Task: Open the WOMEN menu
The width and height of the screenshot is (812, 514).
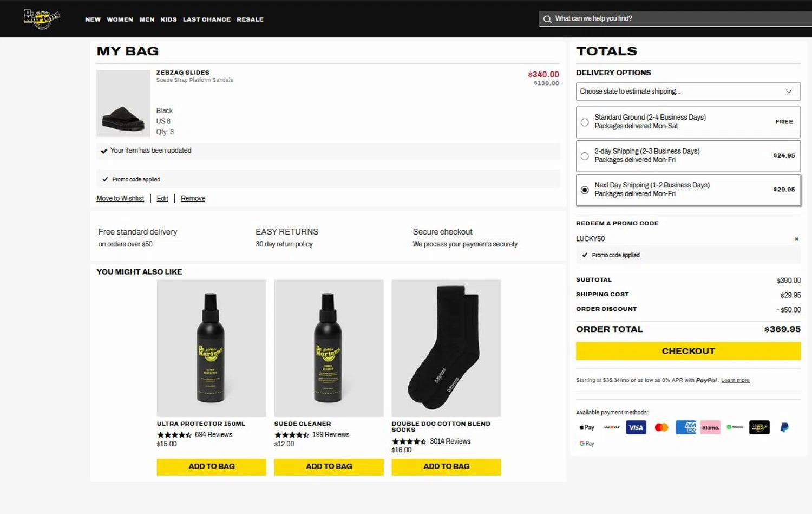Action: (x=120, y=19)
